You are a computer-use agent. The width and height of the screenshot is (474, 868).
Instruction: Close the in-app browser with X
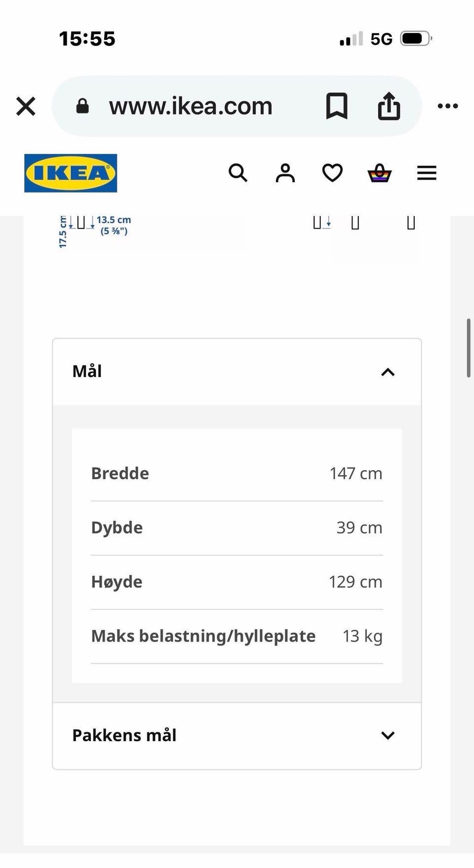[x=26, y=106]
